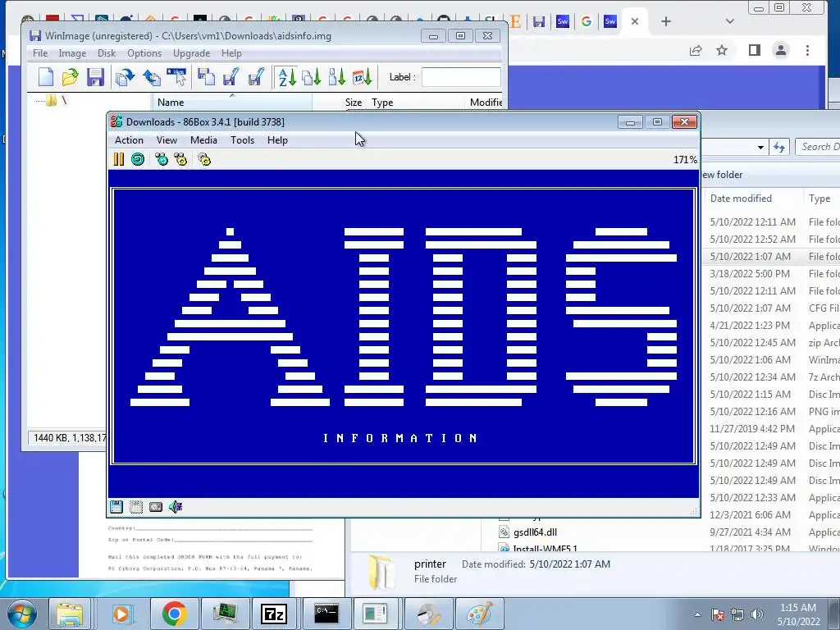Open Help menu in 86Box

tap(277, 139)
